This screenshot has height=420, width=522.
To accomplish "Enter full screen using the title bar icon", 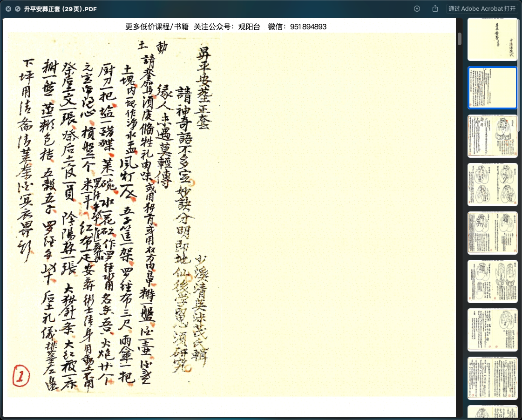I will pos(17,9).
